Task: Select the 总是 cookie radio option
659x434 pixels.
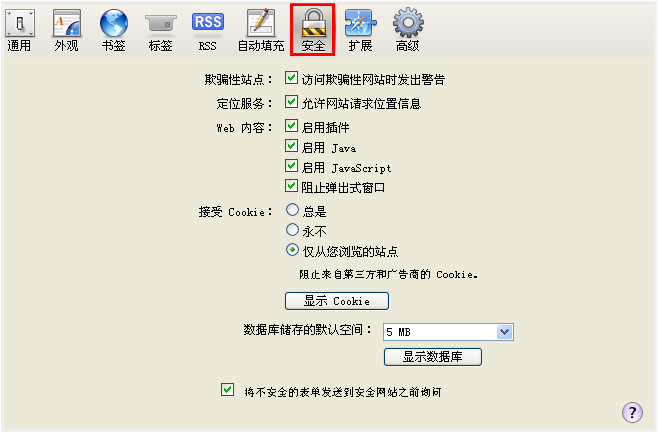Action: point(293,210)
